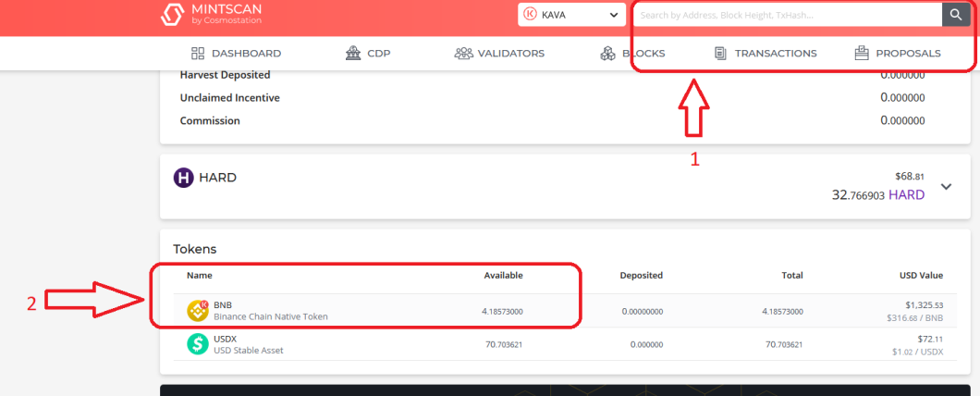This screenshot has height=396, width=980.
Task: Click the CDP building icon
Action: click(x=353, y=53)
